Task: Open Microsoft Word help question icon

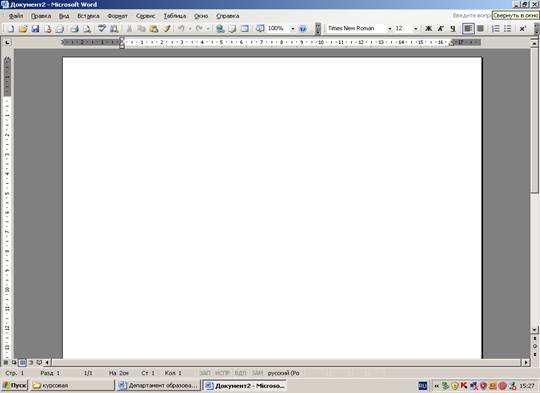Action: 302,29
